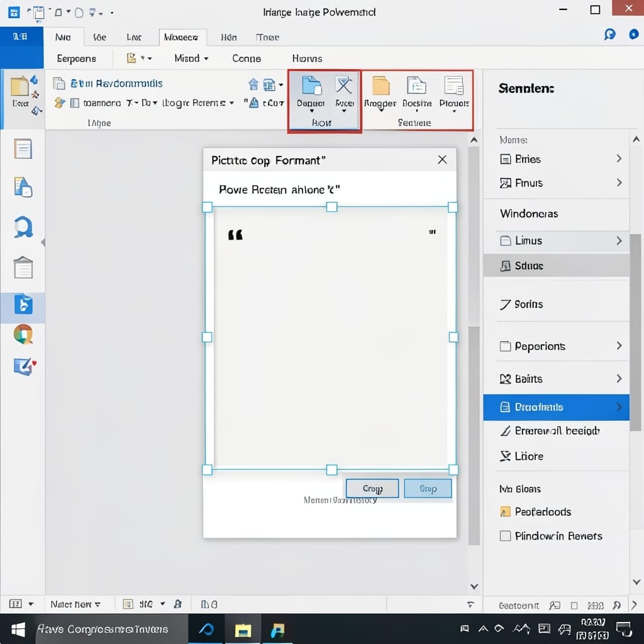Image resolution: width=644 pixels, height=644 pixels.
Task: Click the A icon beside tCur
Action: coord(254,103)
